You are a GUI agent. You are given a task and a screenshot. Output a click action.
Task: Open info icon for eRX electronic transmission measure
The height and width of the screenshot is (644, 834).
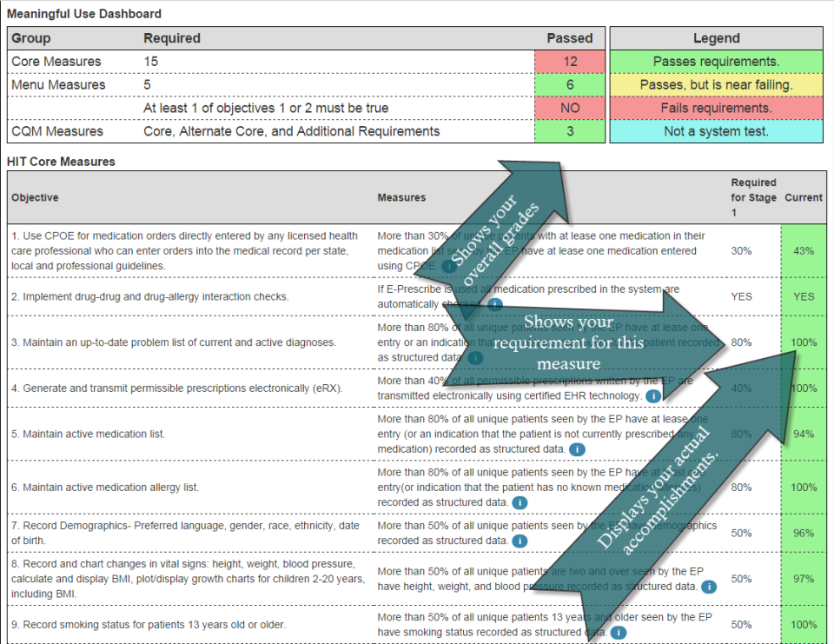(652, 396)
